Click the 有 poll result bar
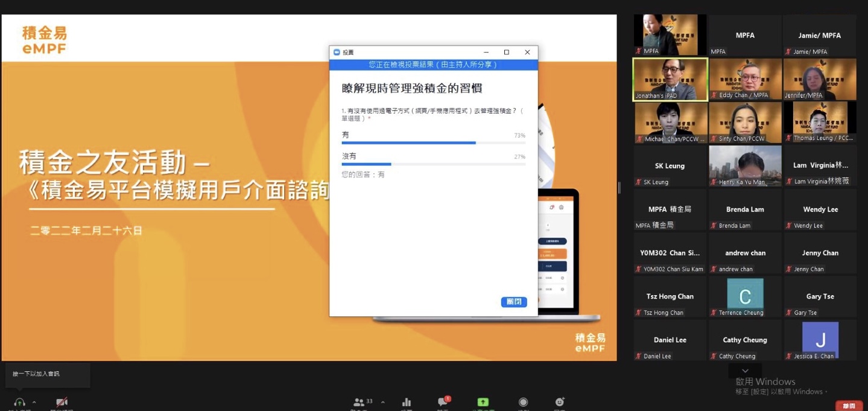Image resolution: width=868 pixels, height=411 pixels. [x=433, y=143]
